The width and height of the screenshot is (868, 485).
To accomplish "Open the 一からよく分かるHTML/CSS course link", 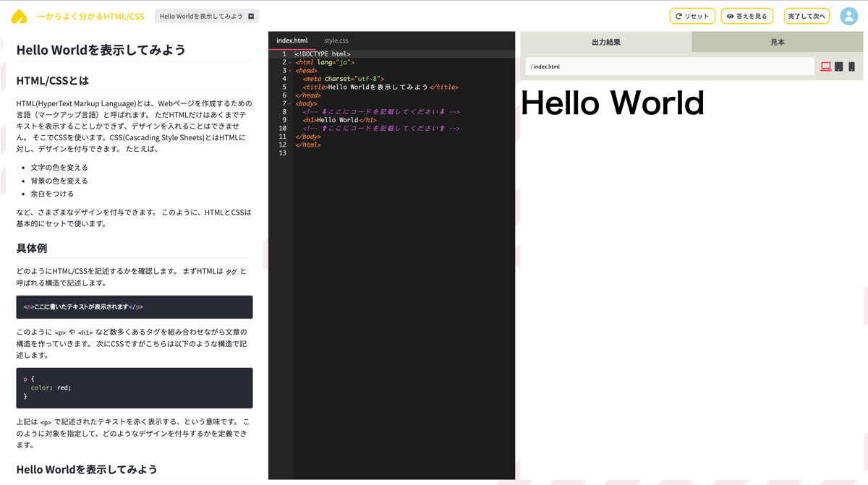I will pyautogui.click(x=90, y=16).
